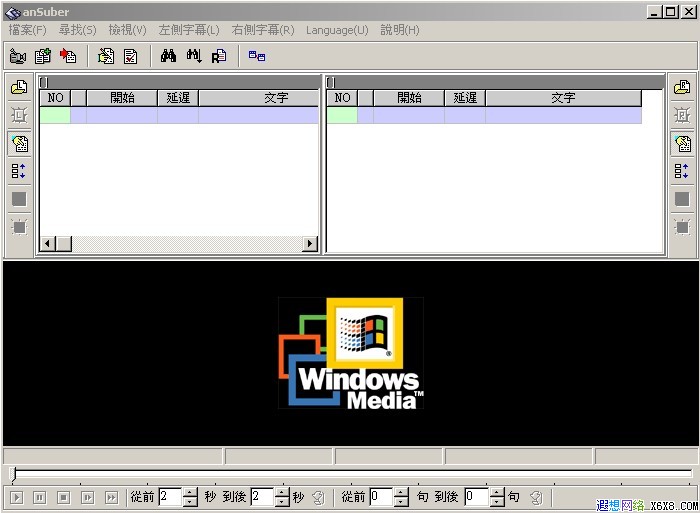Screen dimensions: 700x513
Task: Click the video seek slider thumb
Action: coord(13,474)
